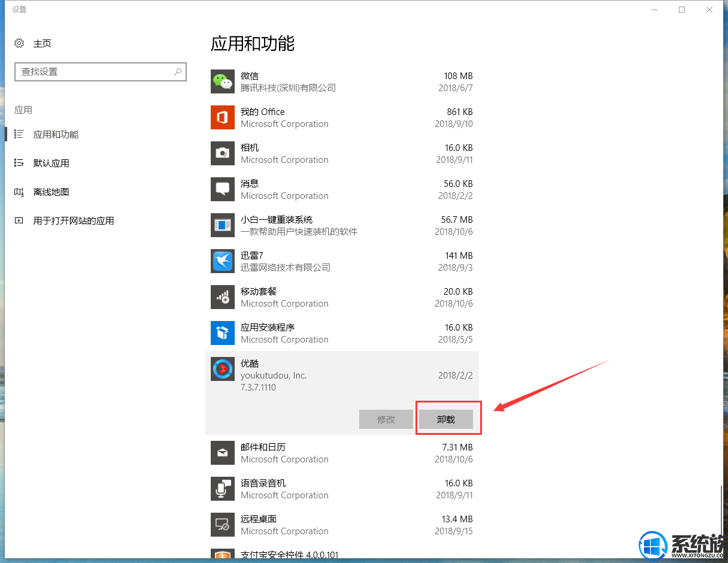Viewport: 728px width, 563px height.
Task: Click the 迅雷7 Thunder app icon
Action: pos(223,261)
